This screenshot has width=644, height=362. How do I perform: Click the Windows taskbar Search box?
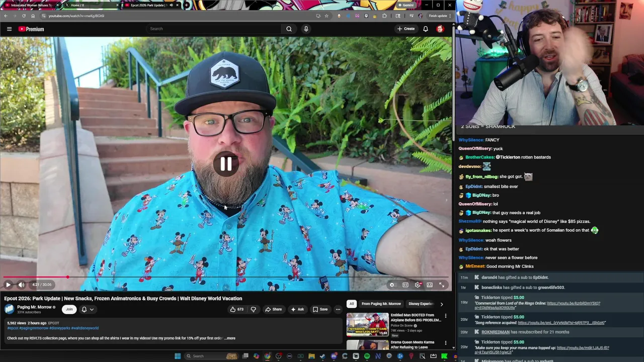pyautogui.click(x=211, y=356)
